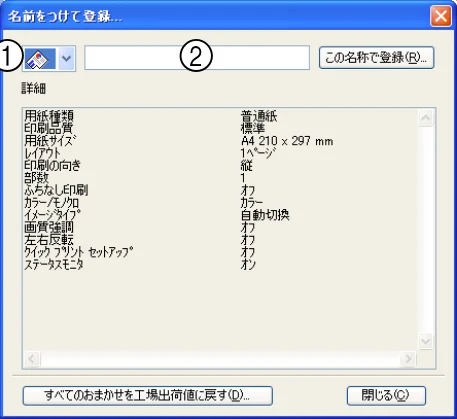Click すべてのおまかせを工場出荷値に戻す(D)... button
This screenshot has width=457, height=419.
[x=148, y=396]
